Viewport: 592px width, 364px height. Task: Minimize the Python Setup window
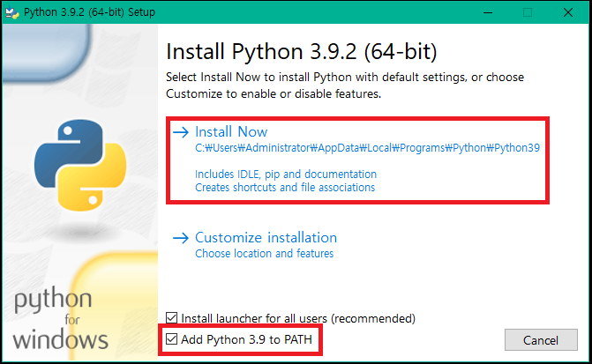(488, 12)
